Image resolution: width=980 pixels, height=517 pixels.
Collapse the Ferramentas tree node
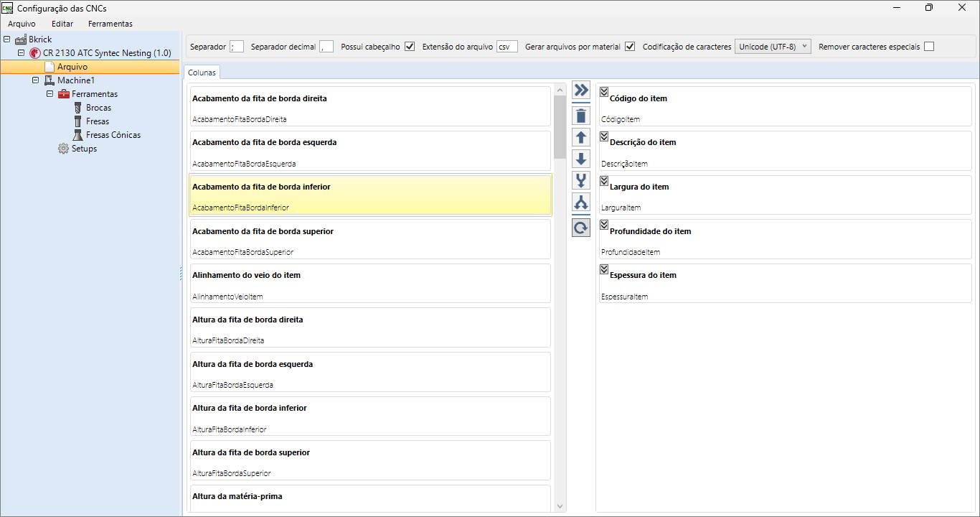(50, 94)
